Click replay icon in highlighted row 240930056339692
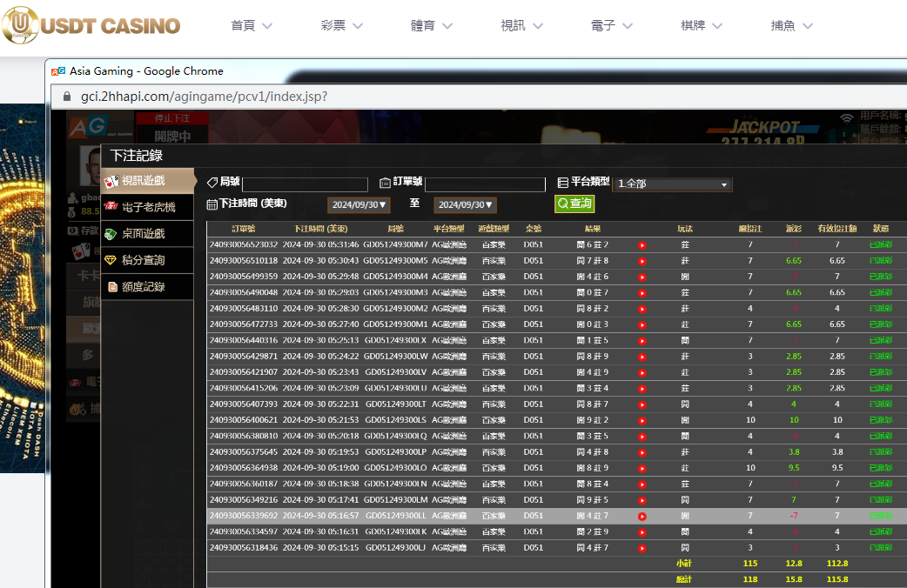 (642, 516)
